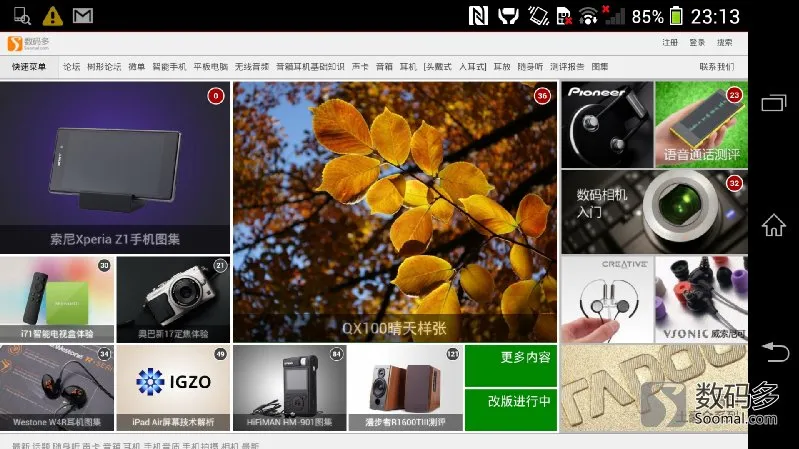799x449 pixels.
Task: Select 声卡 in the navigation bar
Action: [x=360, y=67]
